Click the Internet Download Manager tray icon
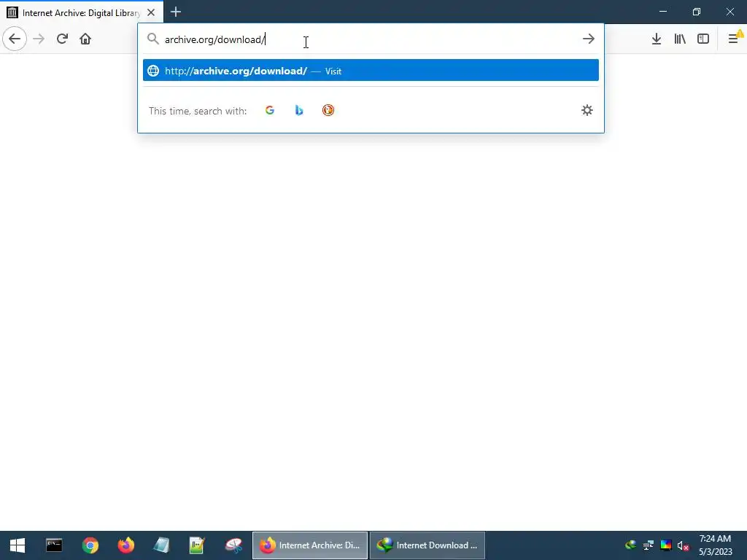The height and width of the screenshot is (560, 747). point(631,545)
